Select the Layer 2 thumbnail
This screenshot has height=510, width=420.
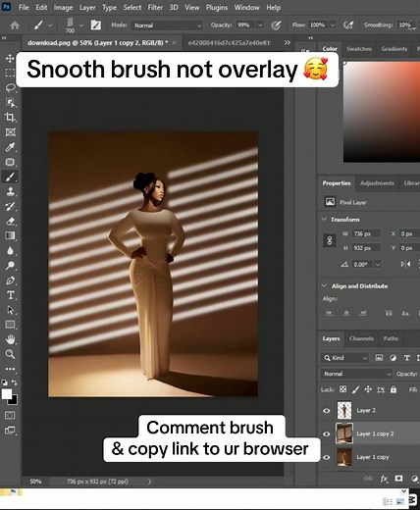pyautogui.click(x=344, y=410)
